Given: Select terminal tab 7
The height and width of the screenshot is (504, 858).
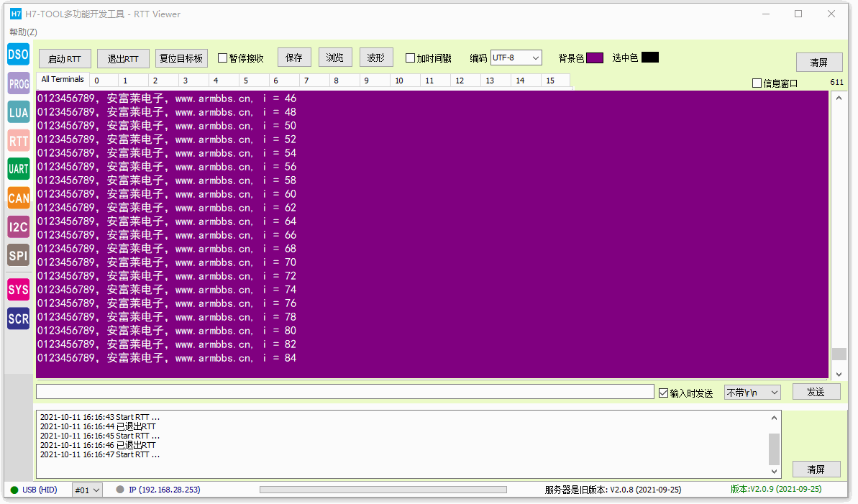Looking at the screenshot, I should (x=314, y=81).
